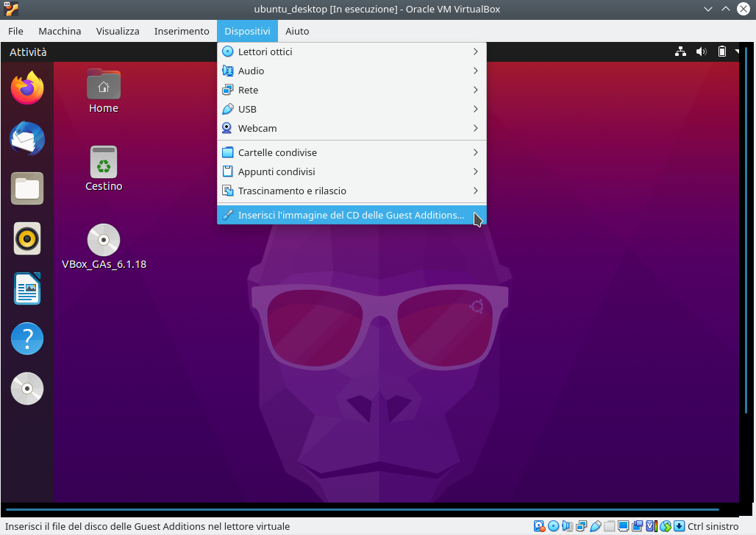This screenshot has height=535, width=756.
Task: Launch Thunderbird mail from the dock
Action: click(x=27, y=138)
